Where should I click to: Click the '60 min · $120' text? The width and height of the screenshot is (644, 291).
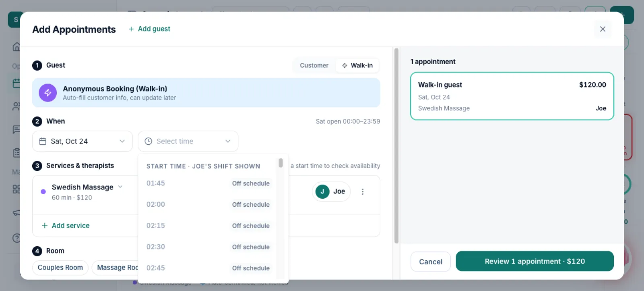point(72,197)
